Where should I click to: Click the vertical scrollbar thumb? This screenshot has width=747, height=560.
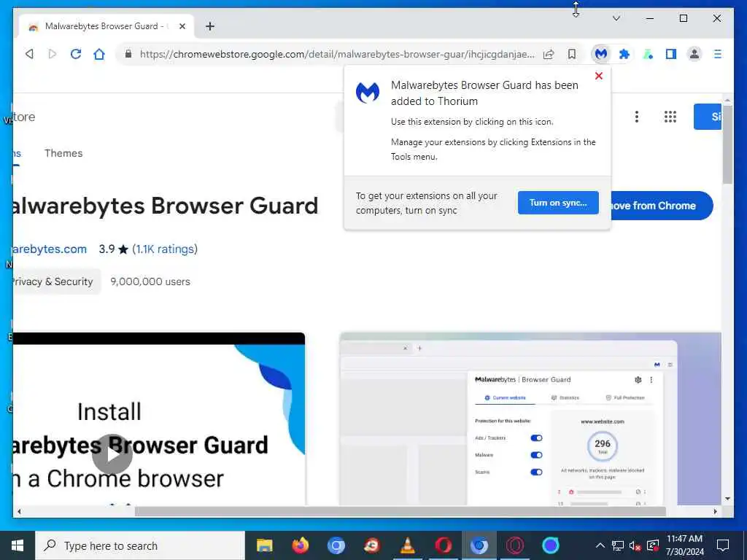click(727, 144)
